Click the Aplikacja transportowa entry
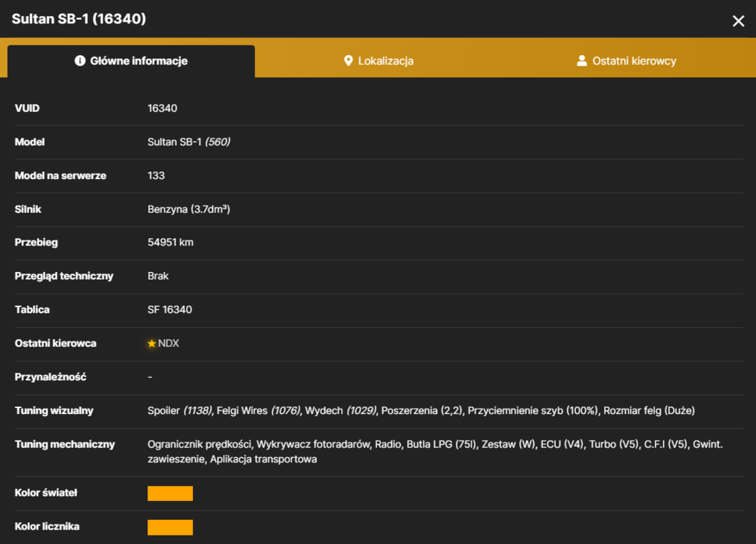 (x=263, y=459)
